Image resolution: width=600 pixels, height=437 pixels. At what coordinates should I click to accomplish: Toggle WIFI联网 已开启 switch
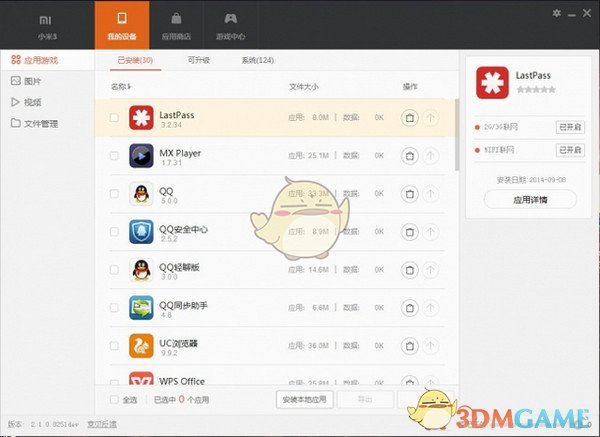click(x=570, y=150)
